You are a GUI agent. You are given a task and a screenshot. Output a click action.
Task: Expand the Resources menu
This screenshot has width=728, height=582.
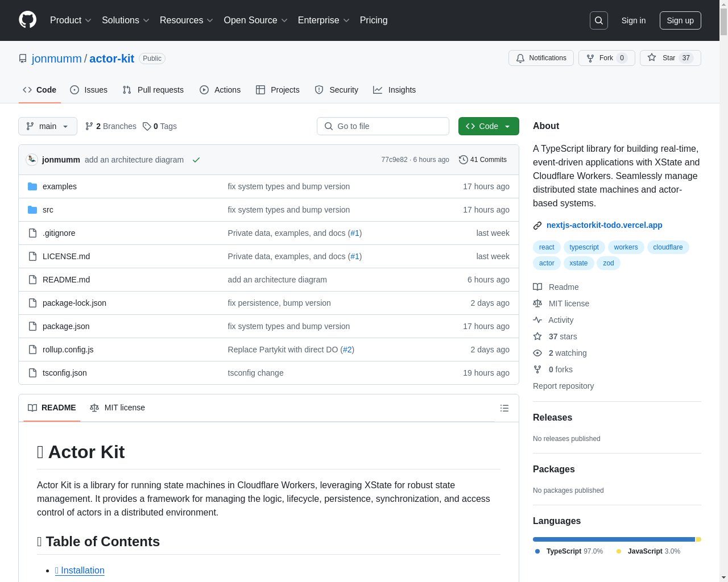click(x=186, y=20)
